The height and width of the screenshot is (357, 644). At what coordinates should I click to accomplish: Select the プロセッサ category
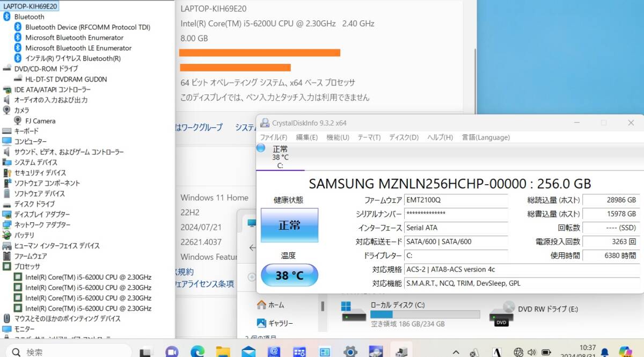(27, 266)
